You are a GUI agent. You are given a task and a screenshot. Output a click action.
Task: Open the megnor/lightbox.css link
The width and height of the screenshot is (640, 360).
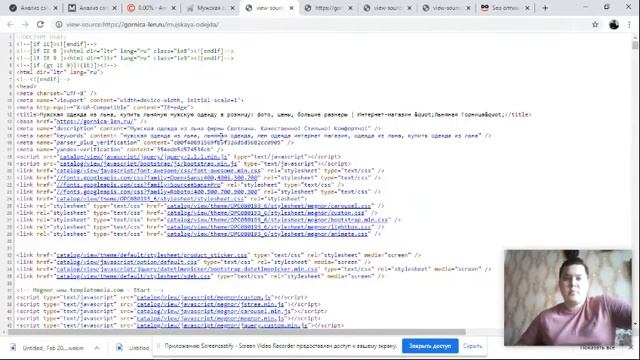[x=269, y=227]
